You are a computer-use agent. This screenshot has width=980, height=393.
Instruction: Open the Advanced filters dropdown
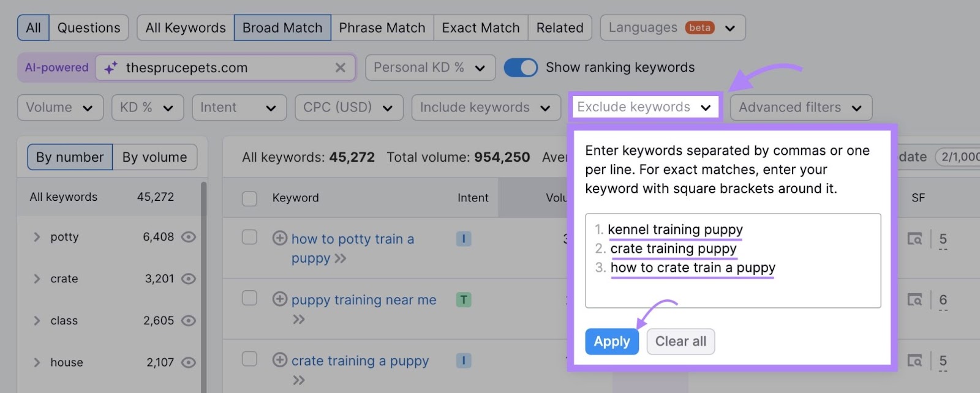coord(801,108)
